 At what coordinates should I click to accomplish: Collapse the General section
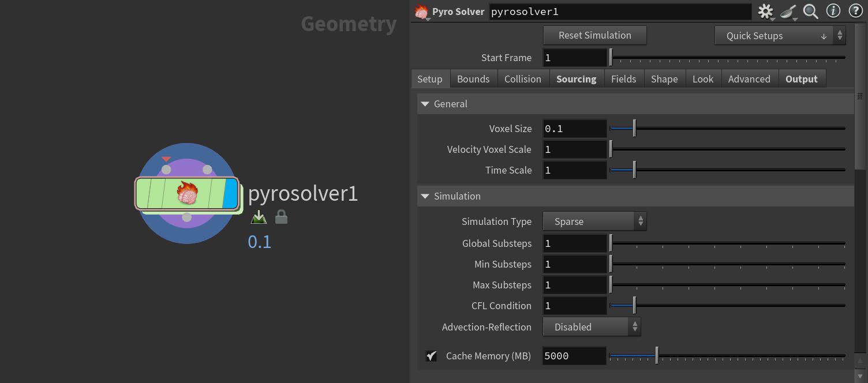coord(425,104)
